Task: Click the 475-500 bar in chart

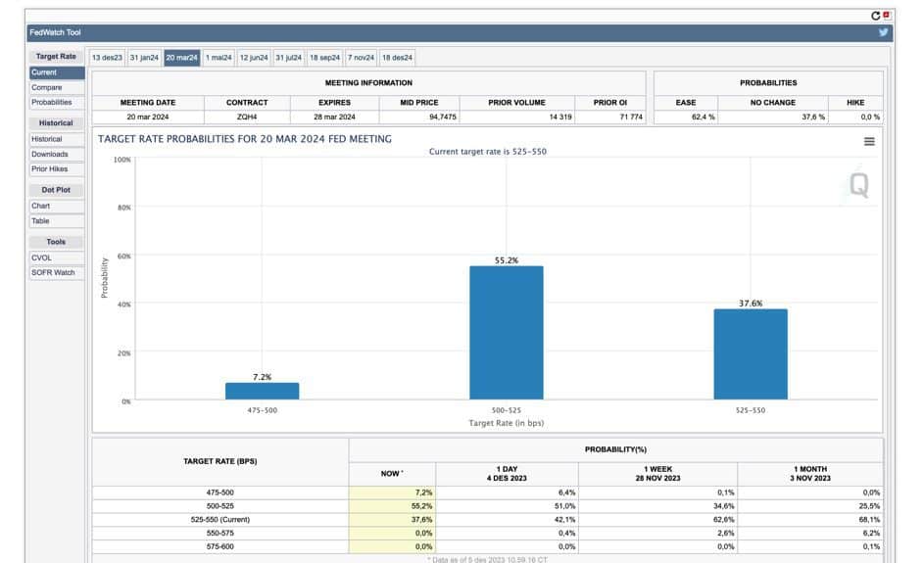Action: tap(263, 391)
